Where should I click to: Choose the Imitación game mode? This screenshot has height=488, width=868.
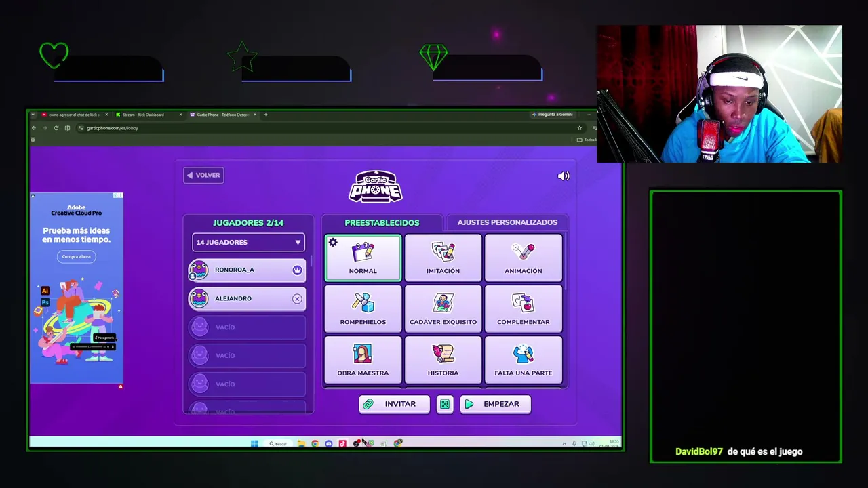tap(443, 258)
